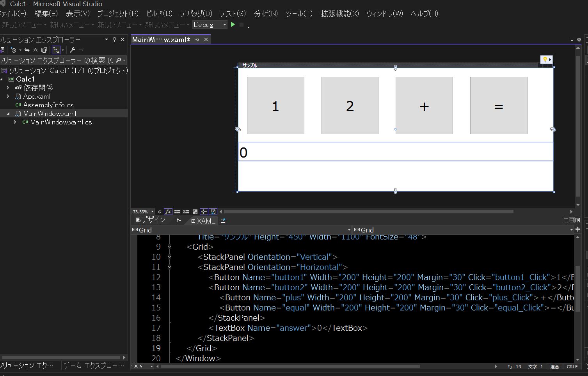Open the 100 % code editor zoom dropdown
Screen dimensions: 588x376
(x=152, y=366)
